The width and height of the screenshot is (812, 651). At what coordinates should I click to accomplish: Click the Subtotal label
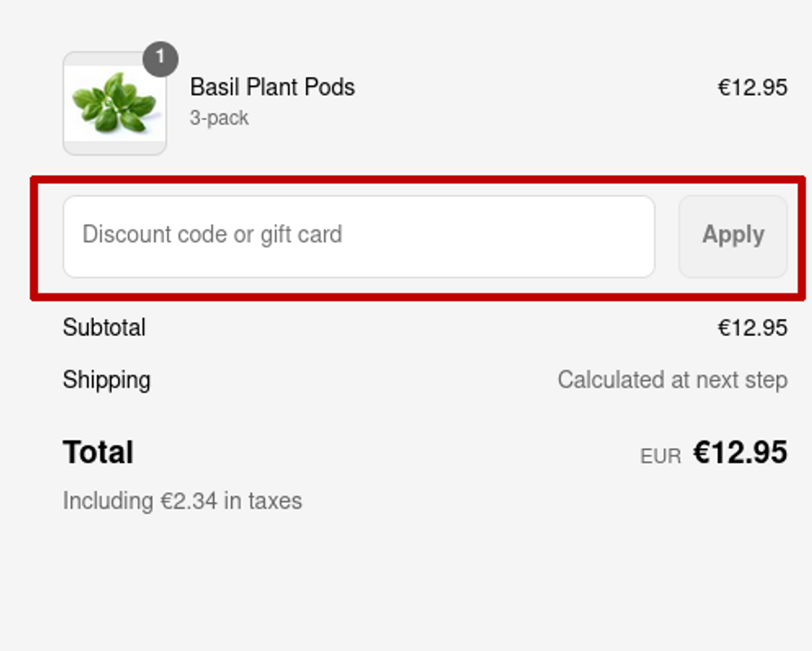click(104, 328)
